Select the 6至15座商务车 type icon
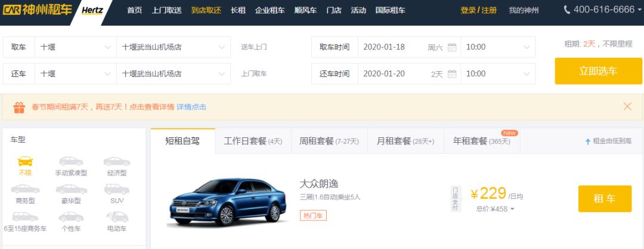 (x=25, y=217)
